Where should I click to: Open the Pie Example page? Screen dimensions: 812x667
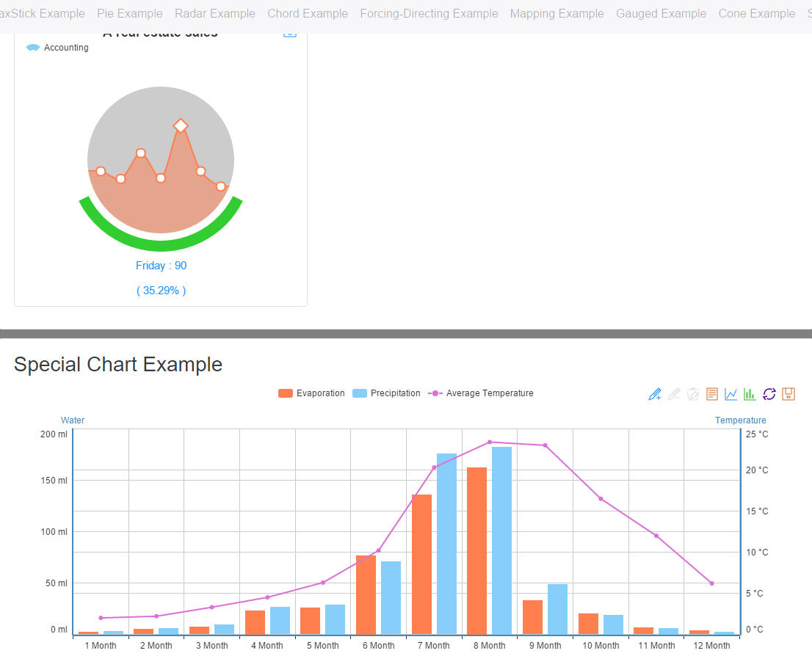[129, 13]
